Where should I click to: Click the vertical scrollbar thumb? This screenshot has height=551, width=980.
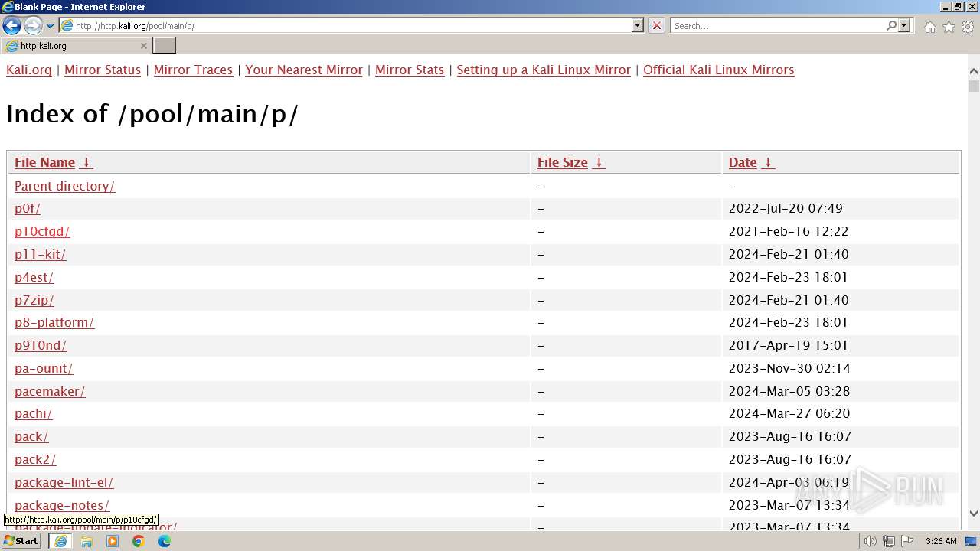tap(973, 86)
